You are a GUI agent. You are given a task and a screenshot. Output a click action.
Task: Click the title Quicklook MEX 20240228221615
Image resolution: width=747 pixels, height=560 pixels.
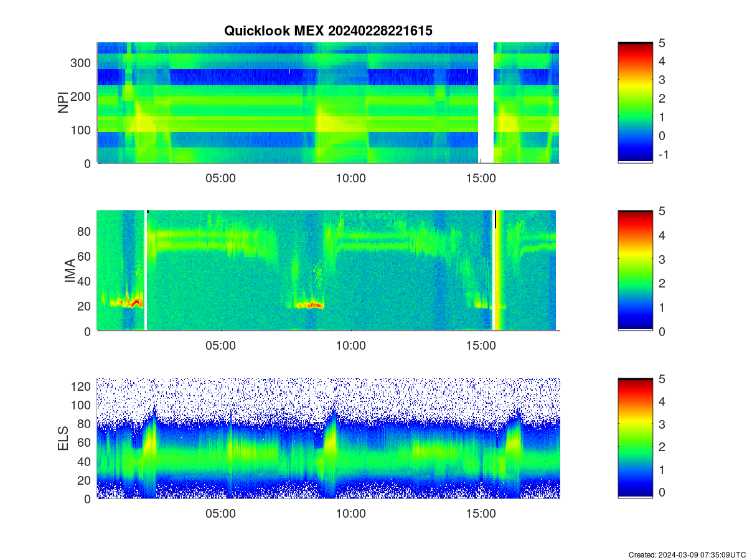(x=328, y=31)
